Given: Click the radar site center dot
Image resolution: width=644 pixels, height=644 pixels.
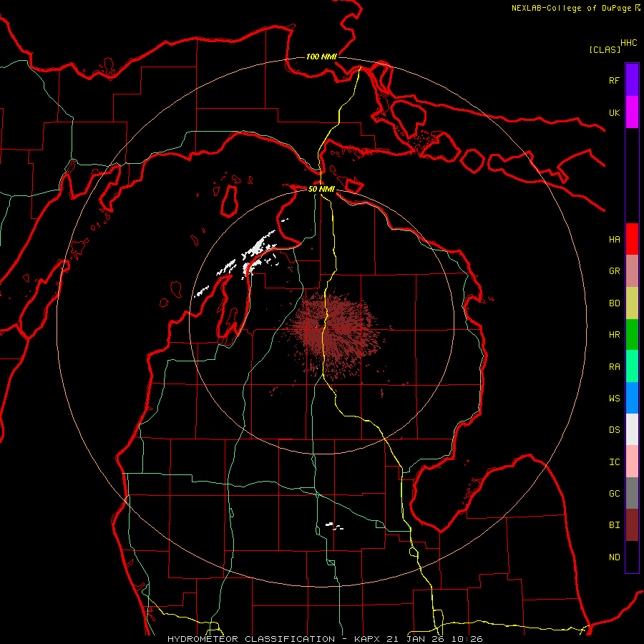Looking at the screenshot, I should tap(321, 323).
